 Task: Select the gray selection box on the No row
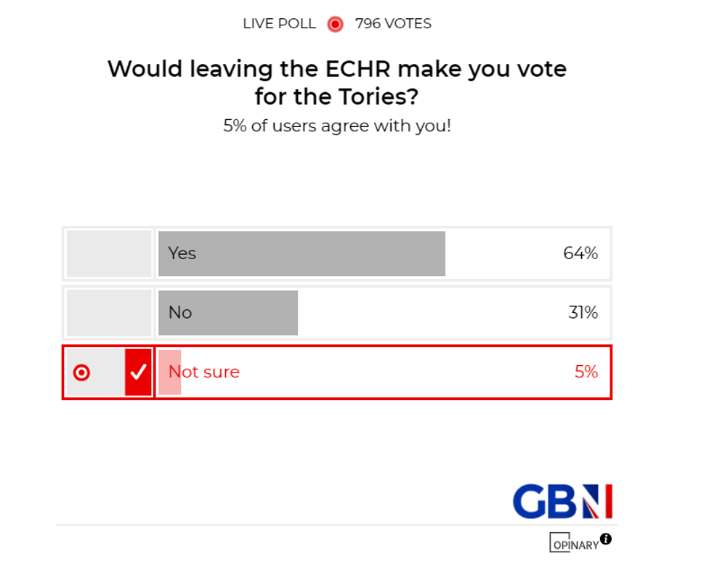pyautogui.click(x=108, y=312)
